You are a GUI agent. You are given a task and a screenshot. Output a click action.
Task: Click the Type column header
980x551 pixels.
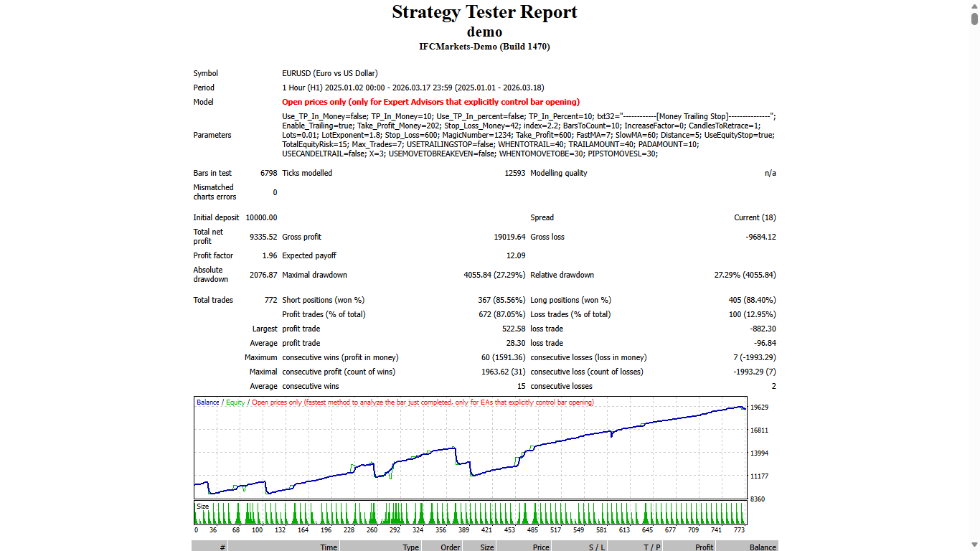pos(410,547)
